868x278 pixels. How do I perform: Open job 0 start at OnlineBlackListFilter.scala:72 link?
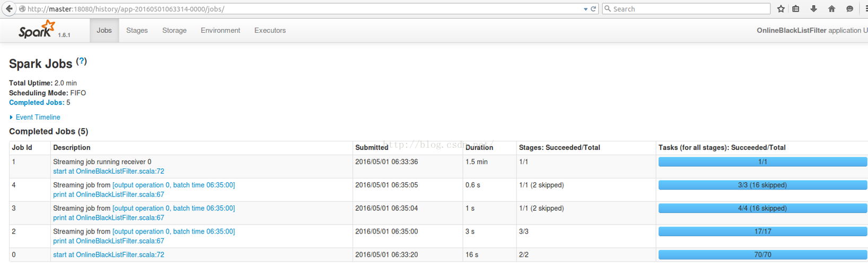[109, 255]
